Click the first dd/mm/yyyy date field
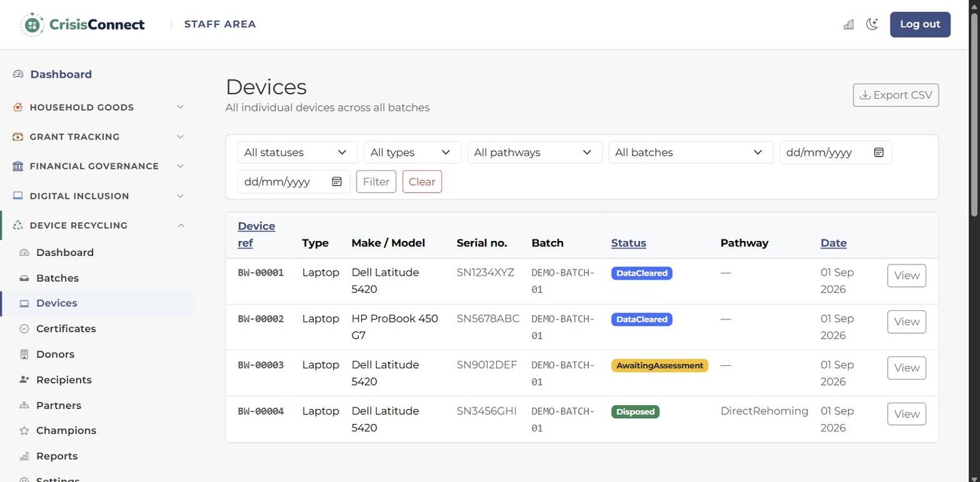Image resolution: width=980 pixels, height=482 pixels. coord(835,152)
